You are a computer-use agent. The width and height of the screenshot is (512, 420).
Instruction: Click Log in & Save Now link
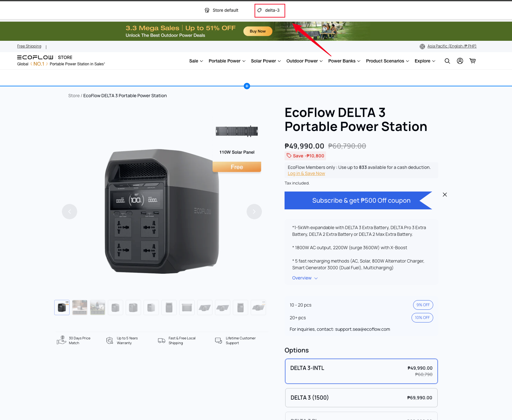(x=306, y=173)
